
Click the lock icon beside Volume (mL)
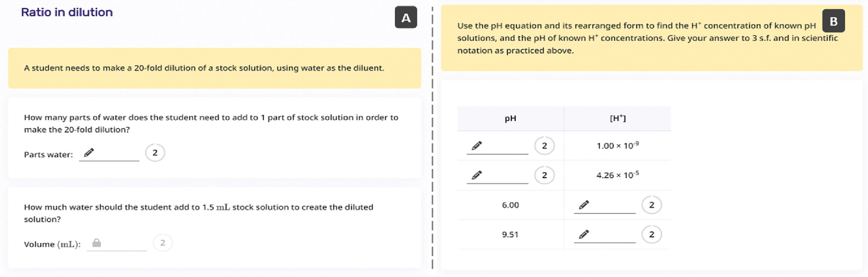pos(97,243)
